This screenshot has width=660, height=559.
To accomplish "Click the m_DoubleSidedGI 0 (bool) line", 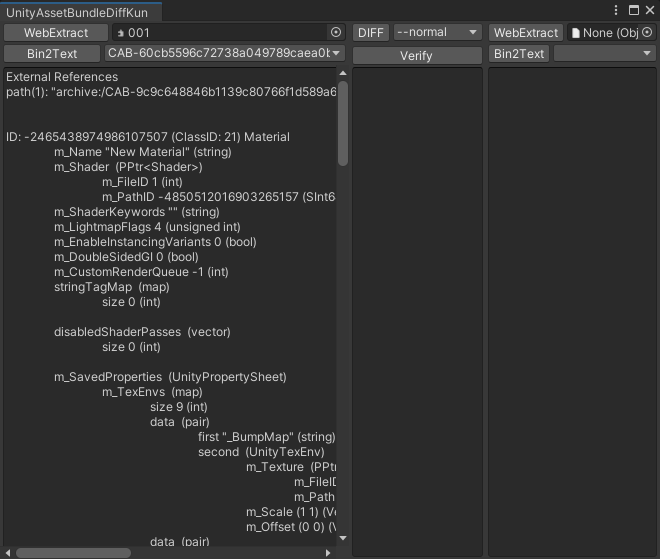I will 126,257.
